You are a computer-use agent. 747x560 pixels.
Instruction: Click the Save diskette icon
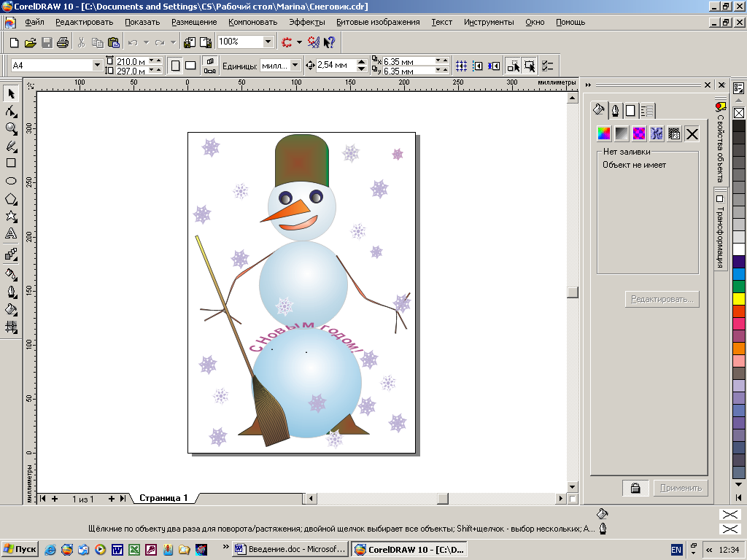pos(47,42)
